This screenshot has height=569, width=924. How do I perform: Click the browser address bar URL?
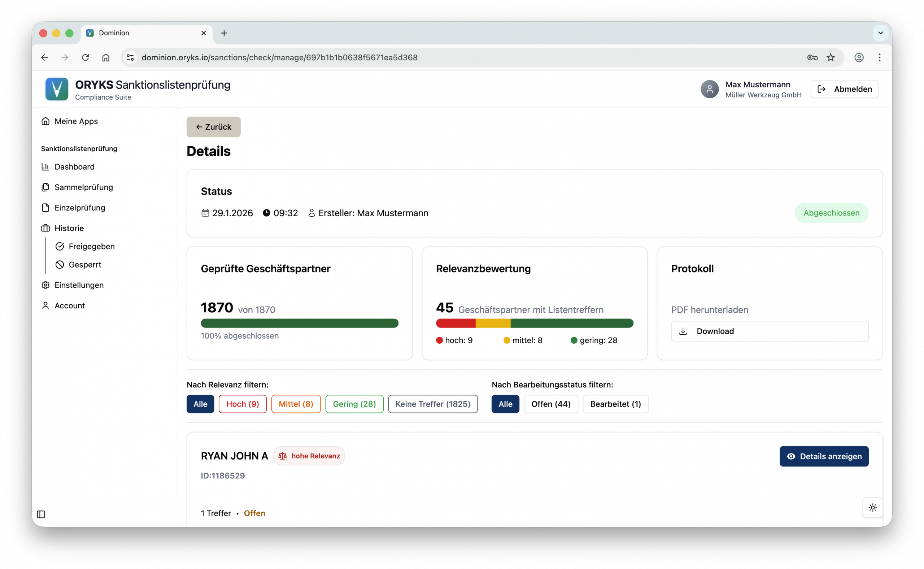click(279, 57)
